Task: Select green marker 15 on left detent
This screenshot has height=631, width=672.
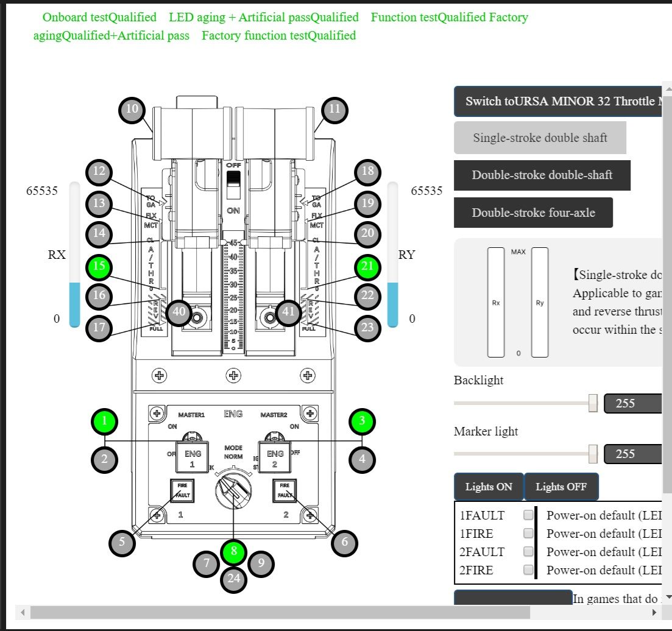Action: point(99,267)
